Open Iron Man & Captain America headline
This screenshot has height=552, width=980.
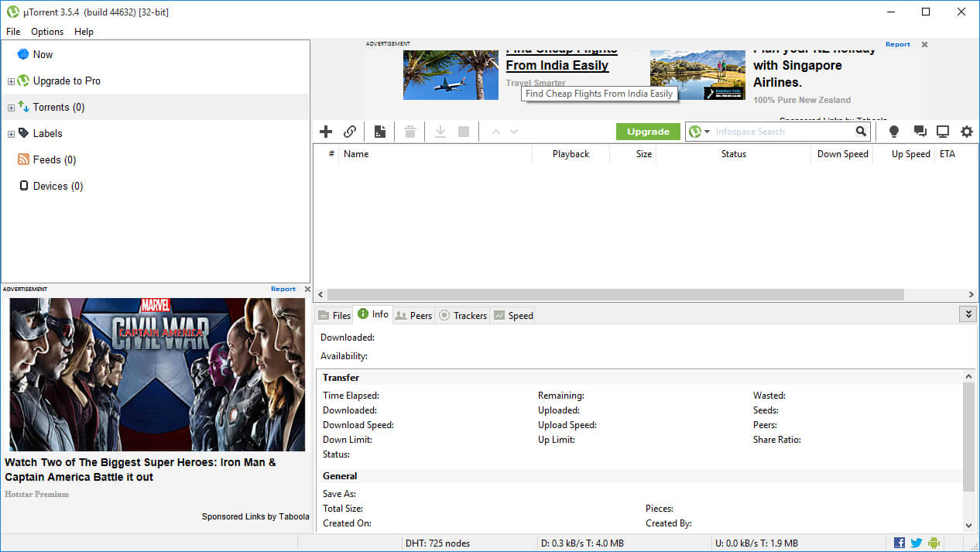click(x=140, y=469)
